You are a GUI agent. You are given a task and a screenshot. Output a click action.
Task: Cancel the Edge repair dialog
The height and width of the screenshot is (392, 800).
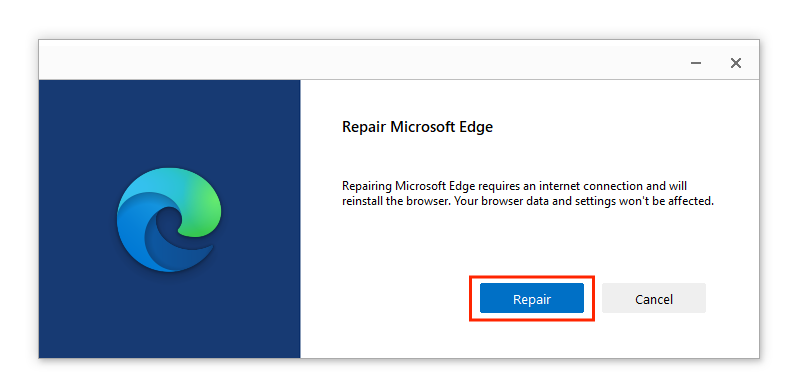coord(654,299)
